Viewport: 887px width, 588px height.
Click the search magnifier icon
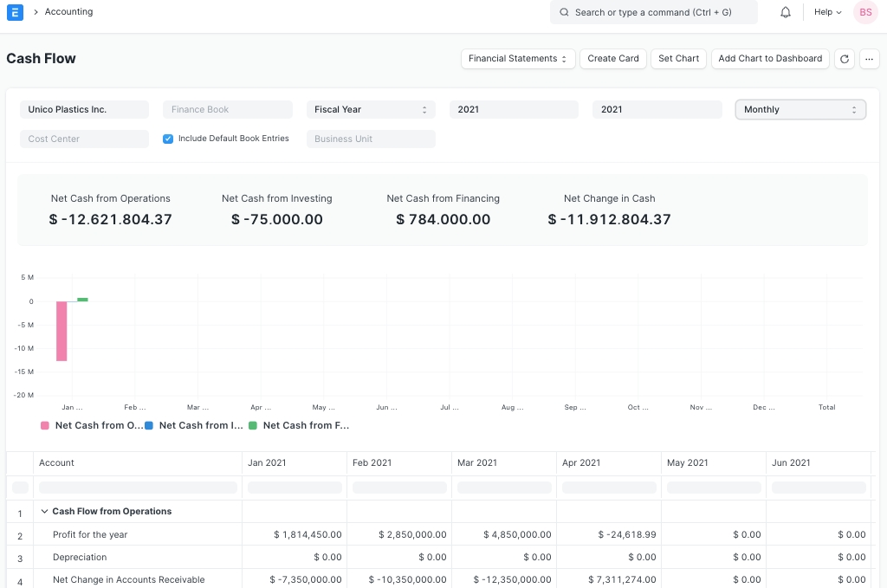point(564,13)
